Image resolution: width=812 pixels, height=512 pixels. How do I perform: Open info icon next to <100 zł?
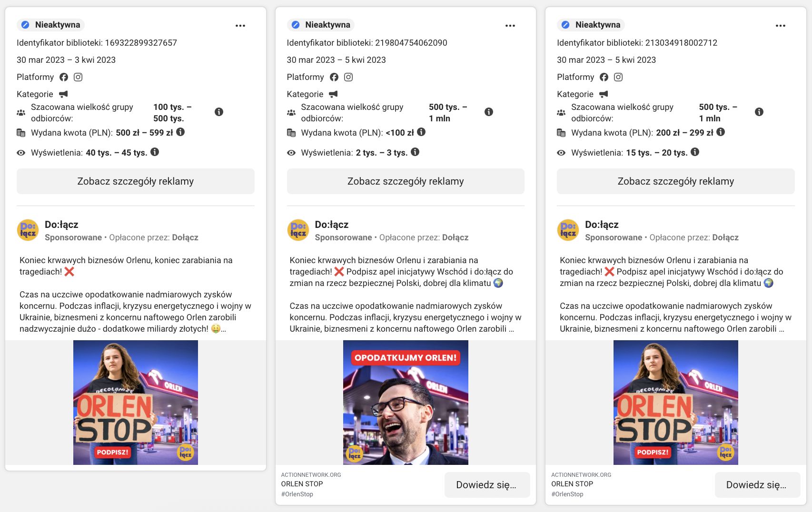pyautogui.click(x=421, y=132)
